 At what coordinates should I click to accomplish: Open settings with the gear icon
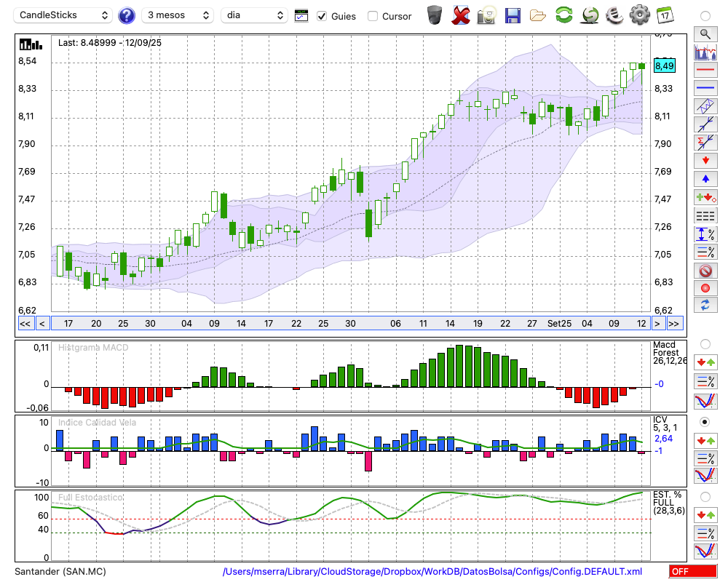(640, 15)
